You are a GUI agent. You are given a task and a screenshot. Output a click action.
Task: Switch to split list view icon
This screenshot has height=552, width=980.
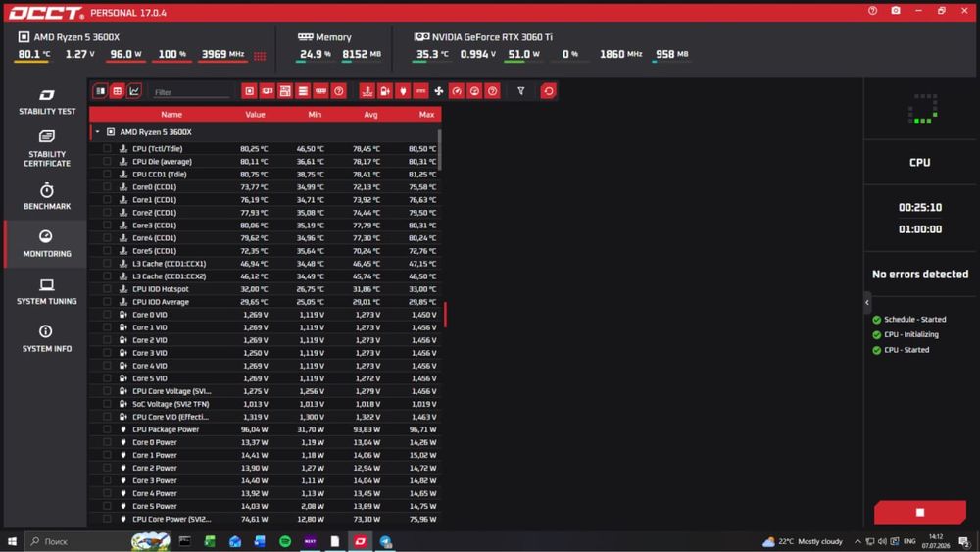point(100,91)
